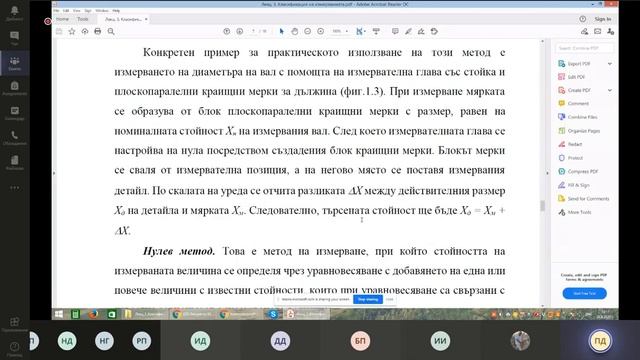
Task: Expand the left navigation pane arrow
Action: tap(54, 173)
